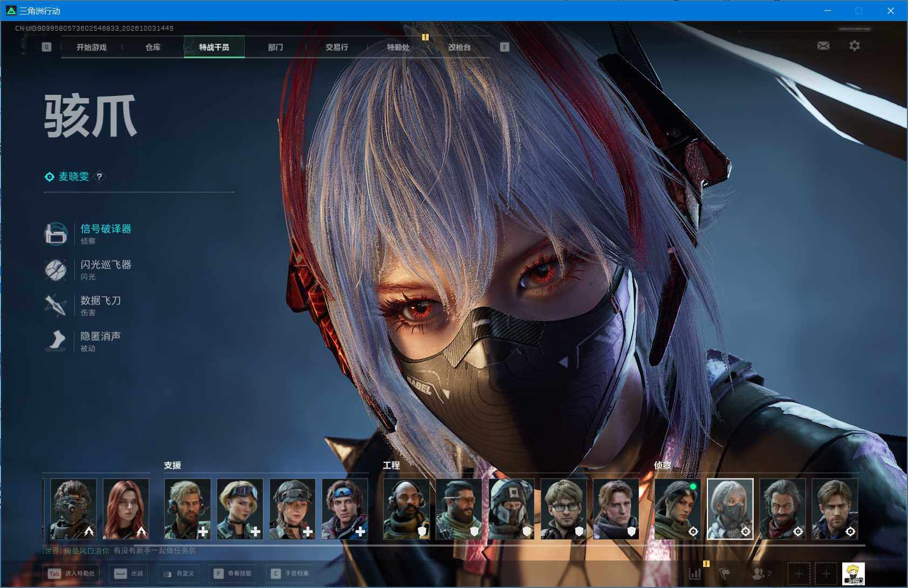Switch to the 特战干员 tab

pos(214,47)
